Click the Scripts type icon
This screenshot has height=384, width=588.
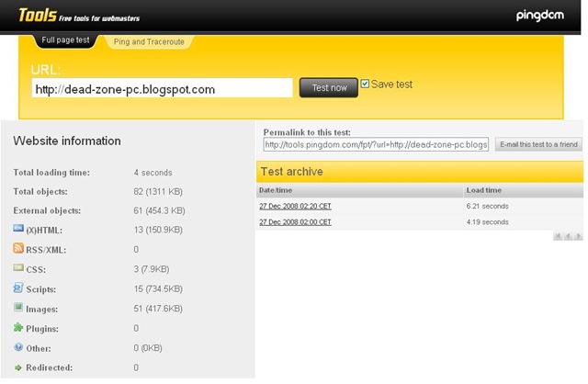18,288
